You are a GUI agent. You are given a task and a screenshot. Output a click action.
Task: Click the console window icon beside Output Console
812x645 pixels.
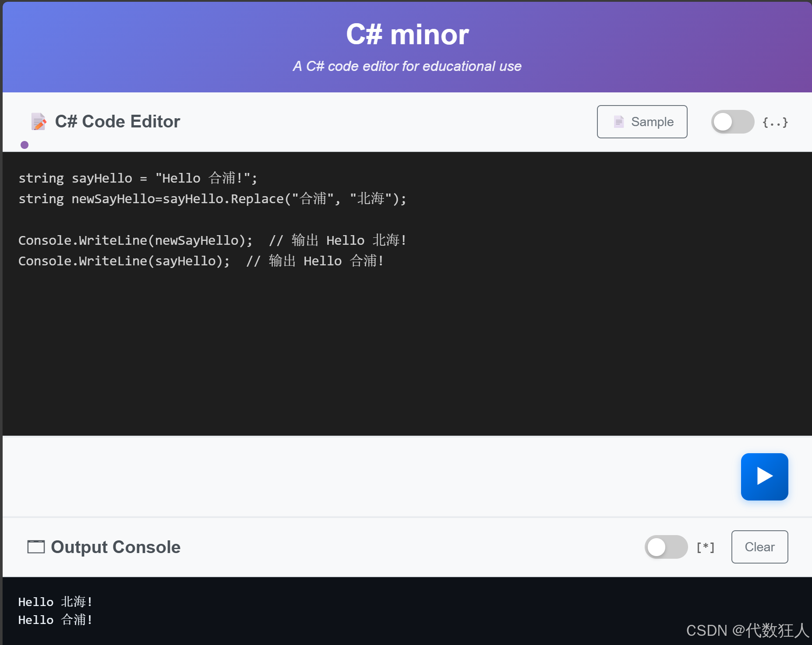(x=36, y=547)
